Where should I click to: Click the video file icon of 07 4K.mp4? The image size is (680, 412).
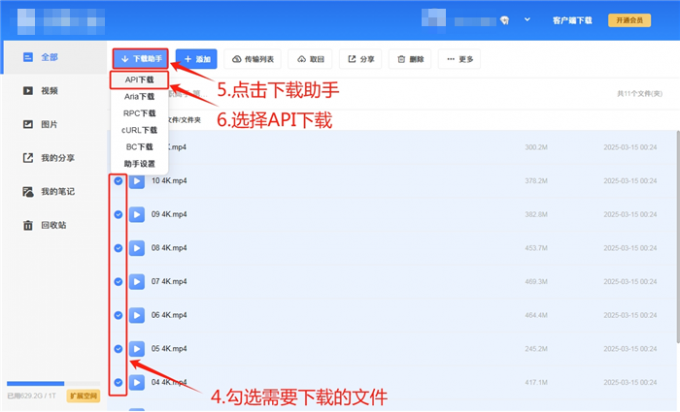137,281
